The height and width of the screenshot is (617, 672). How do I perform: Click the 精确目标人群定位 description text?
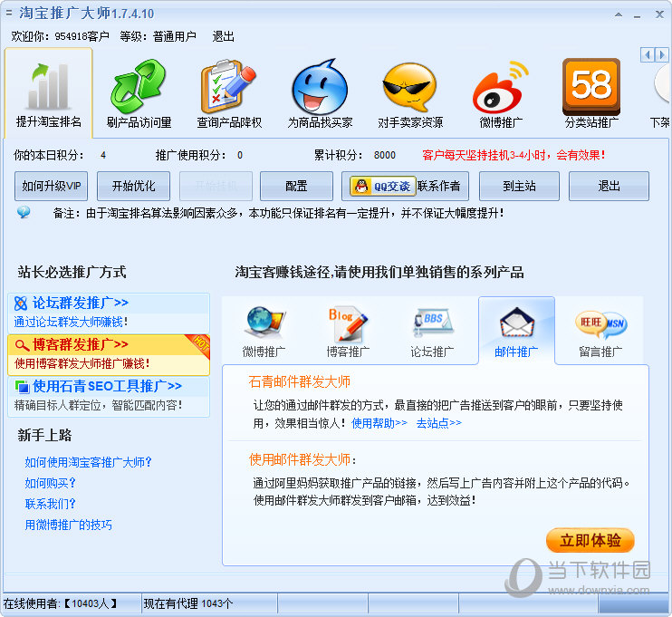coord(99,405)
